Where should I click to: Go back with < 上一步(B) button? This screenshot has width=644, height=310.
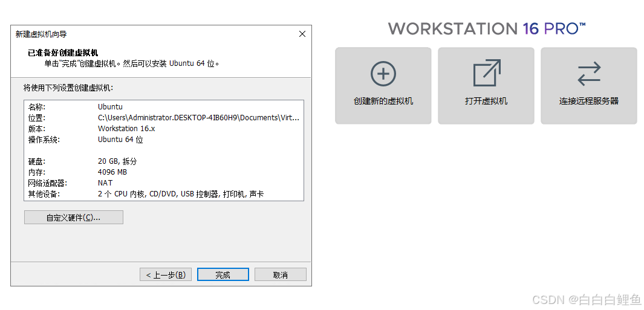(x=166, y=275)
